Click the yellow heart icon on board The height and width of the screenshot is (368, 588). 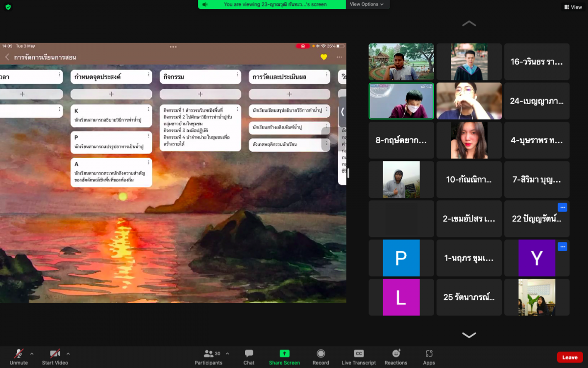click(324, 57)
